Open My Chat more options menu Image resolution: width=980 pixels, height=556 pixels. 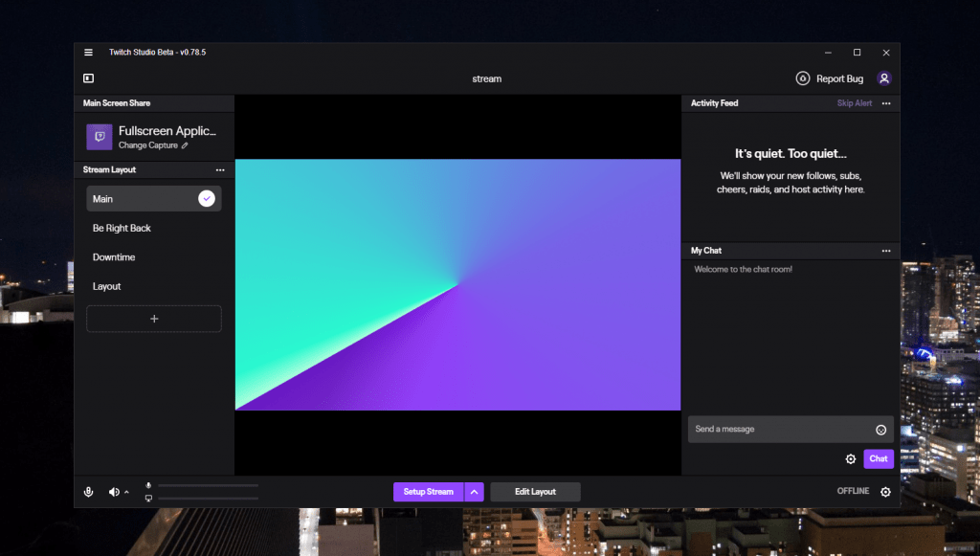click(x=886, y=251)
